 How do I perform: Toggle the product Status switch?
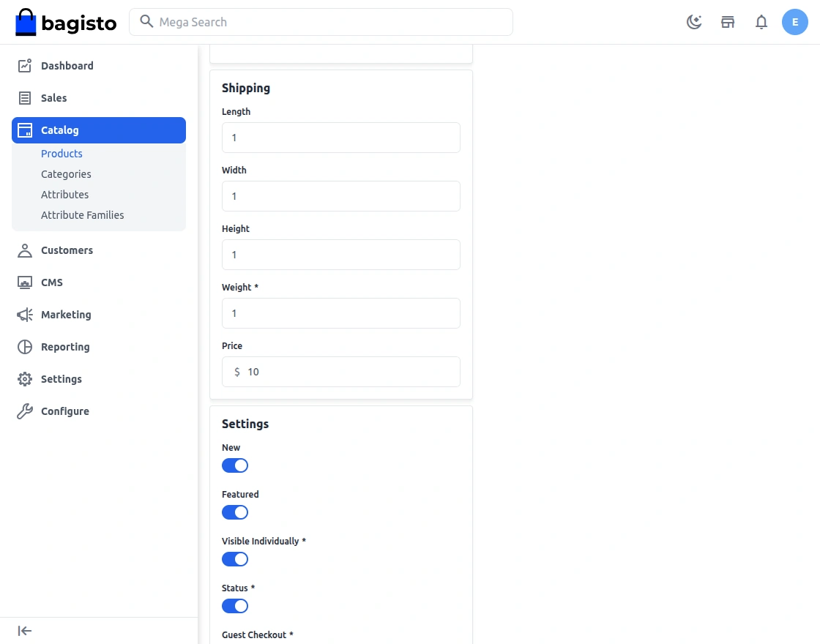235,606
